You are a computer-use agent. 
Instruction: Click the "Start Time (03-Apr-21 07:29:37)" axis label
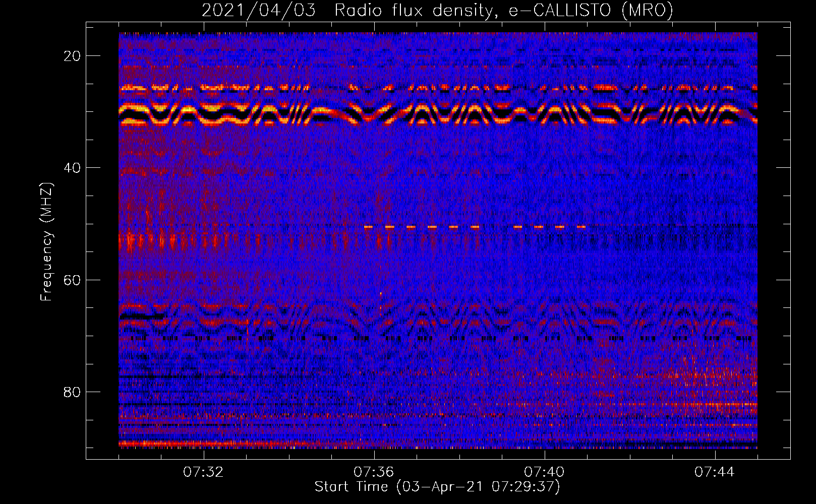(x=437, y=487)
